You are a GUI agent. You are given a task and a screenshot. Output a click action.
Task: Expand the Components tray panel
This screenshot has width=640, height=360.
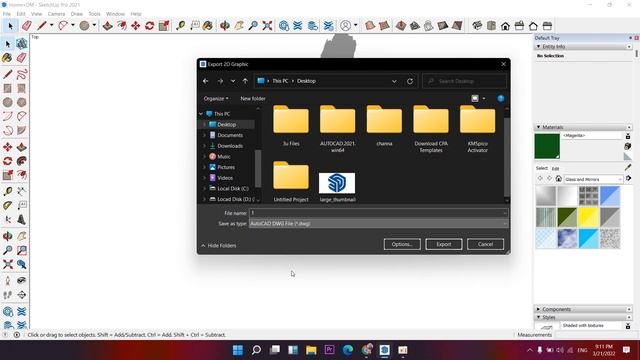(x=538, y=309)
